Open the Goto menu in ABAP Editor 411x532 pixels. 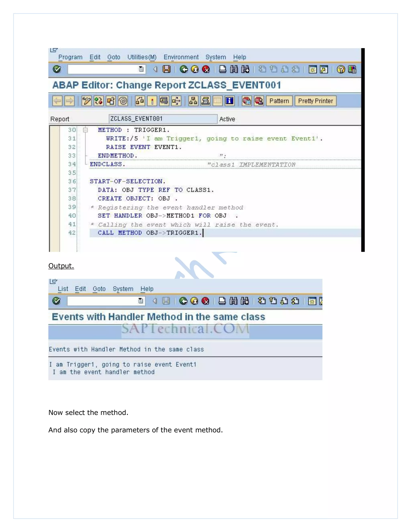tap(114, 57)
